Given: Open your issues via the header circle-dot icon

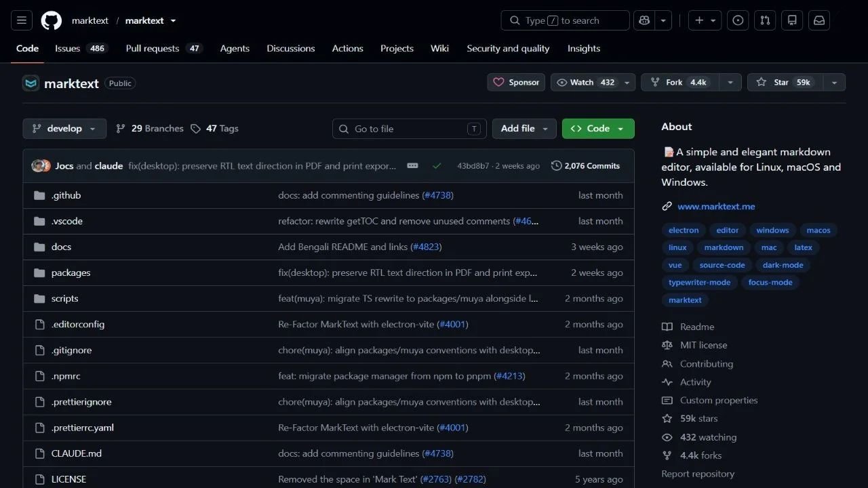Looking at the screenshot, I should pyautogui.click(x=738, y=20).
